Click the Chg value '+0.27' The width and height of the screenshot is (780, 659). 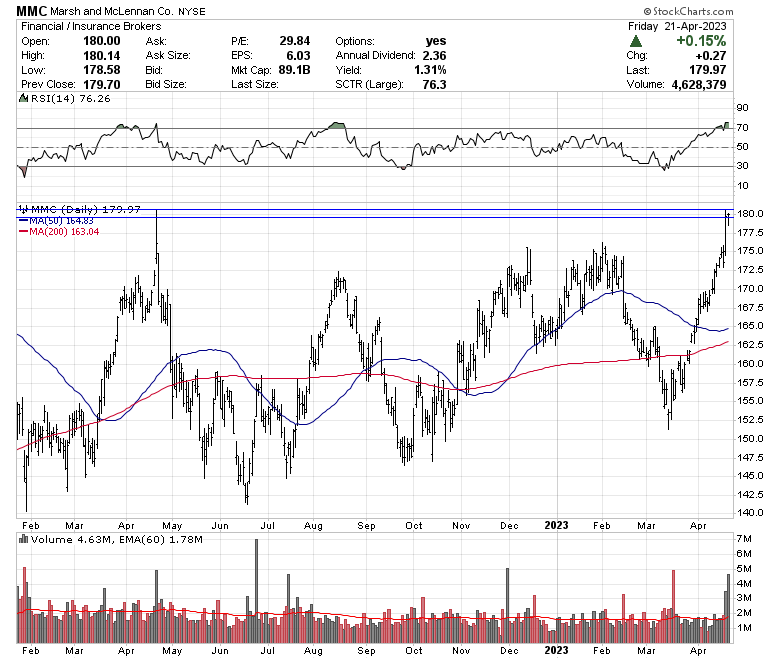(711, 55)
